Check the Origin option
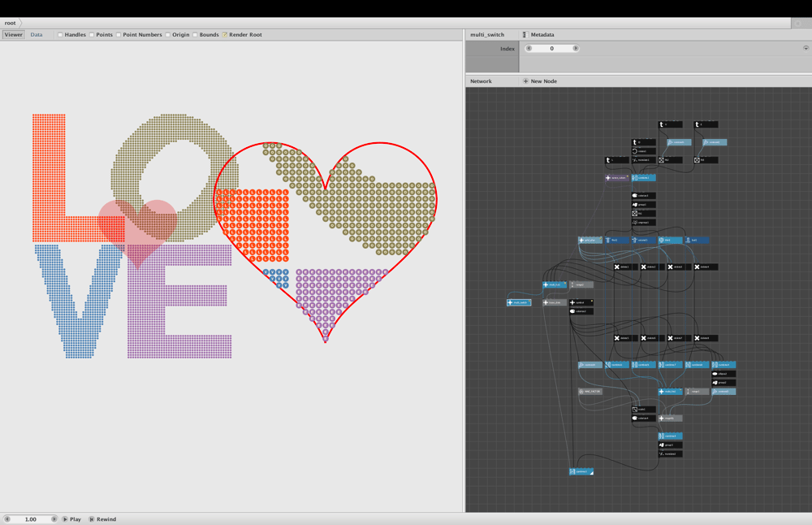 (168, 35)
